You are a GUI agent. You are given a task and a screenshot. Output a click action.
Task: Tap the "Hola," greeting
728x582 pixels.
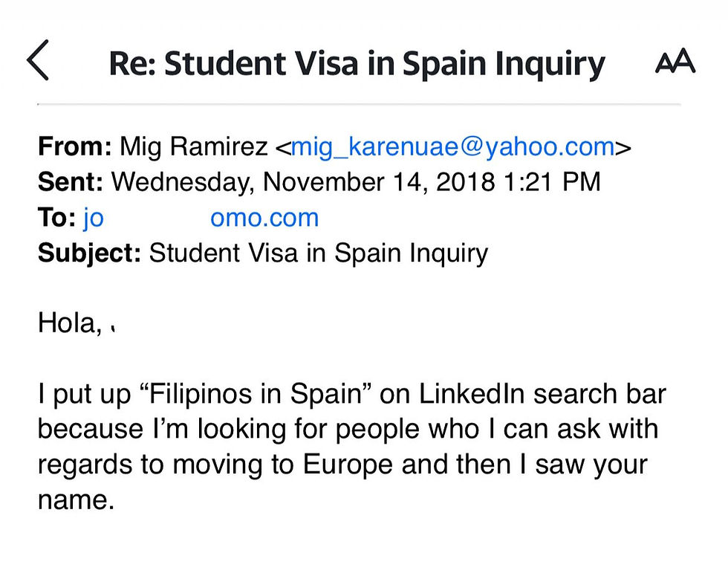70,323
